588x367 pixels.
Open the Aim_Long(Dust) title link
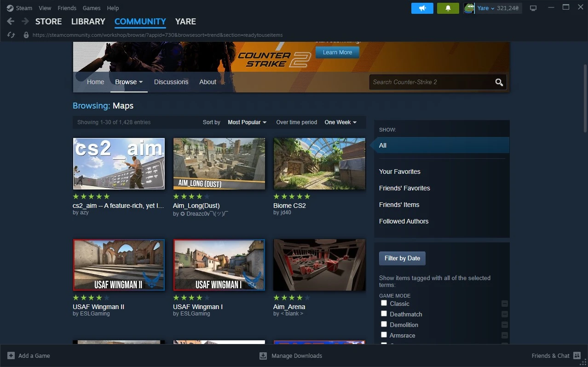coord(196,206)
